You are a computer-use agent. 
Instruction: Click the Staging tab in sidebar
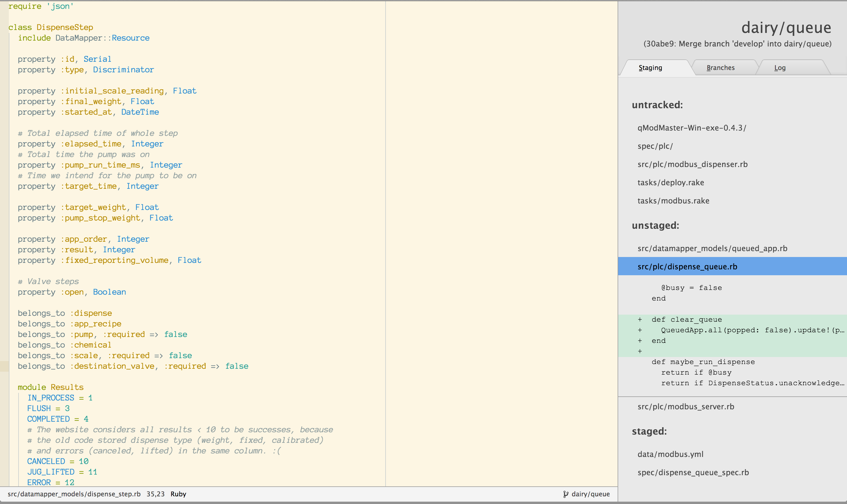tap(651, 68)
